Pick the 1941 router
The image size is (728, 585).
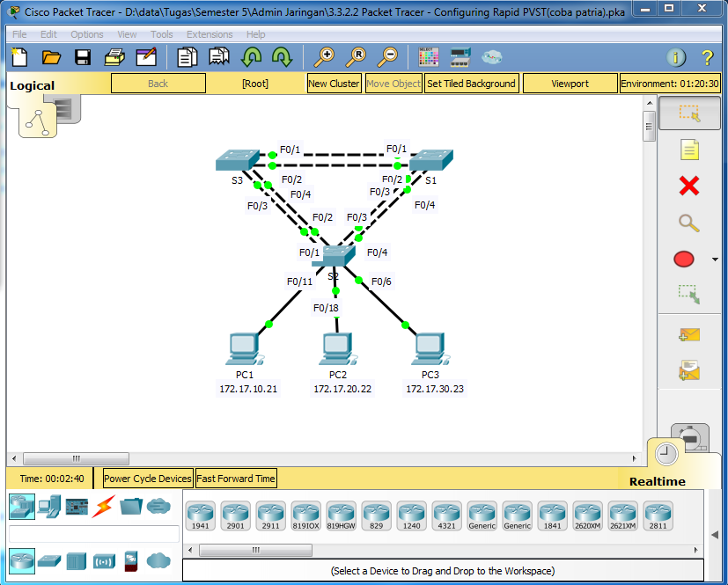200,515
